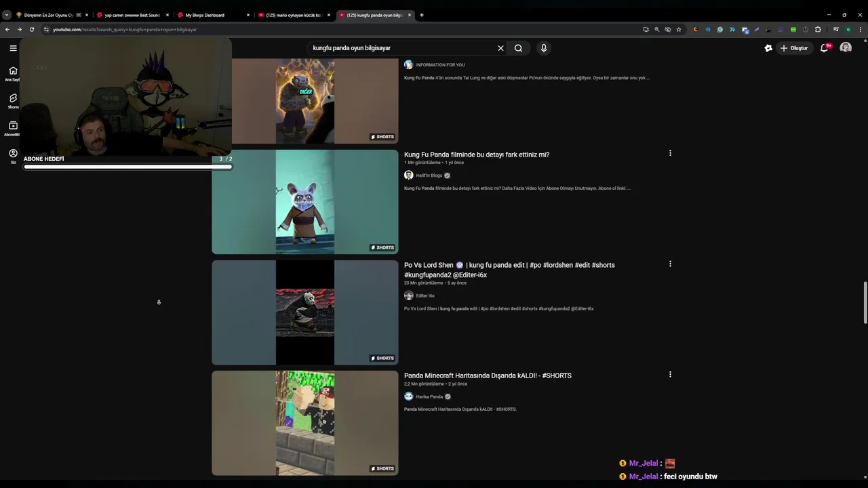Play the Po Vs Lord Shen thumbnail
Viewport: 868px width, 488px height.
305,312
